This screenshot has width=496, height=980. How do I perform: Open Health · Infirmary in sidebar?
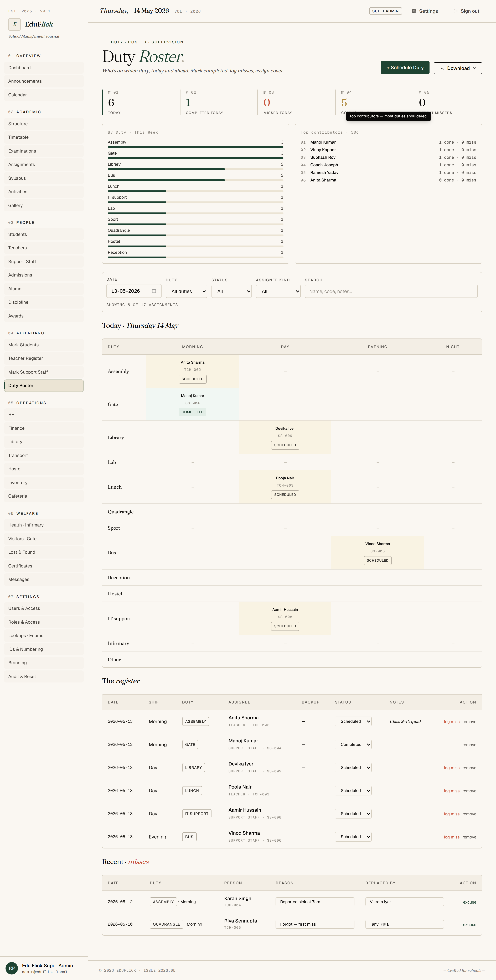pyautogui.click(x=44, y=525)
